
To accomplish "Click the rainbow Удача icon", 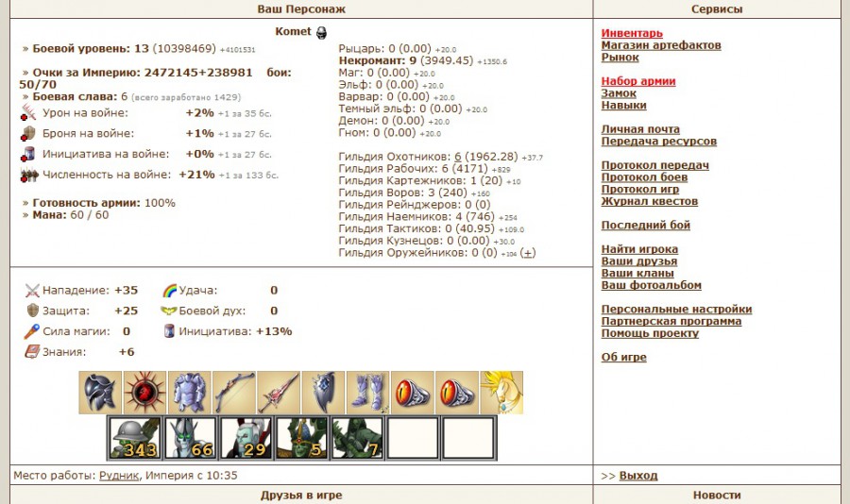I will [x=170, y=291].
